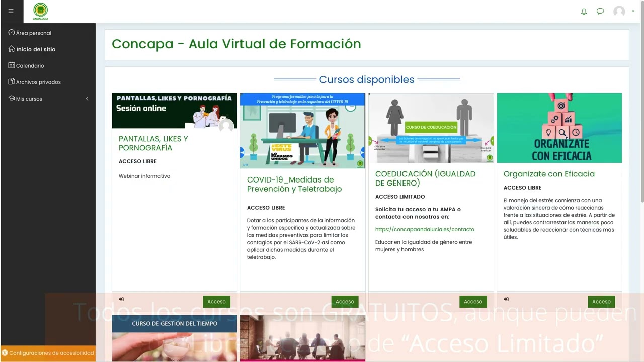Open COVID-19_Medidas de Prevención y Teletrabajo title

coord(294,184)
